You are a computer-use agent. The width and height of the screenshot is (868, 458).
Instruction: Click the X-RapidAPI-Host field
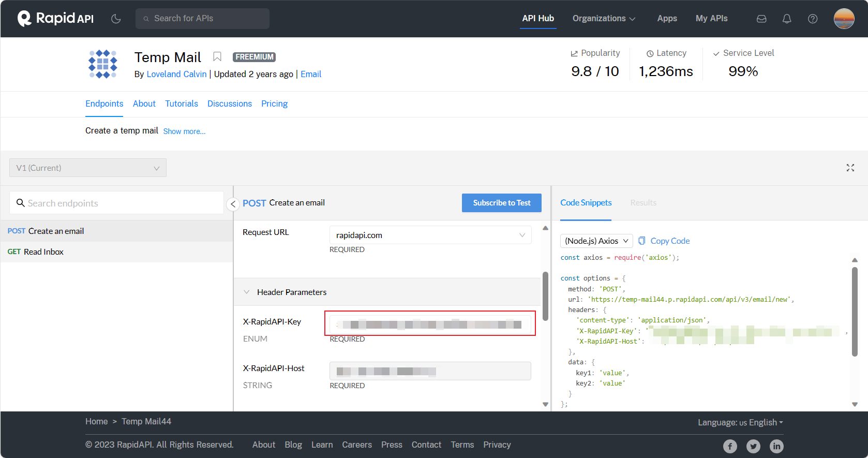(x=430, y=371)
